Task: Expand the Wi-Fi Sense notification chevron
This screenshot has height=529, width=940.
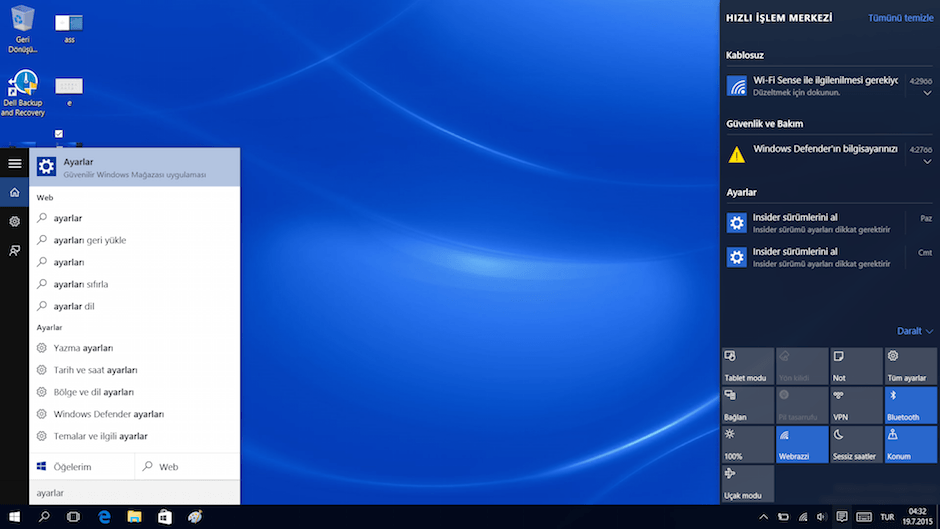Action: pyautogui.click(x=927, y=93)
